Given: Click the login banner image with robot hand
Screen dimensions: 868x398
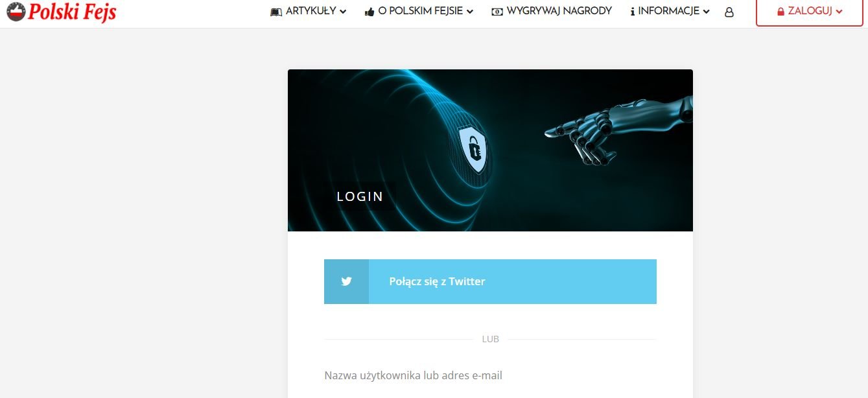Looking at the screenshot, I should coord(490,150).
